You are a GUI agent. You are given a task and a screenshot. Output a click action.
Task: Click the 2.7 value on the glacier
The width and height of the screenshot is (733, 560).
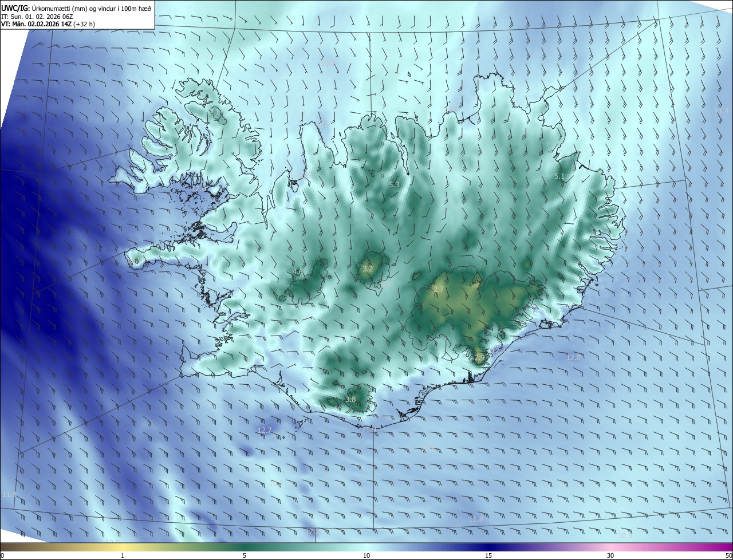439,290
